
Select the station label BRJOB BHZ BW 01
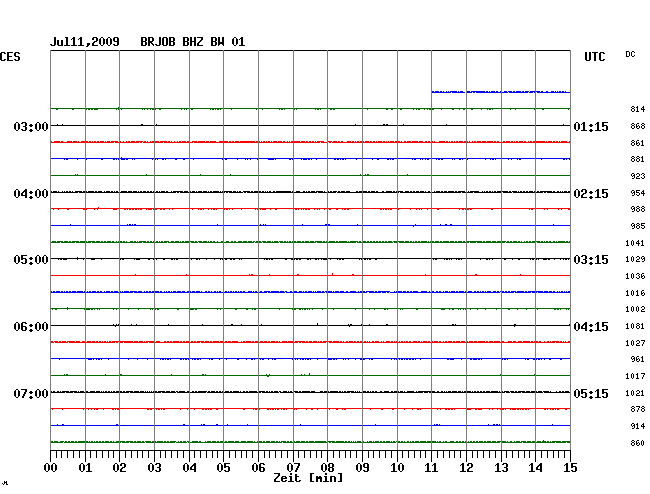(192, 42)
